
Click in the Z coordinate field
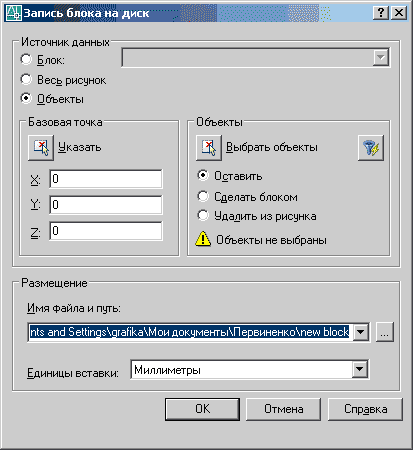pos(106,231)
